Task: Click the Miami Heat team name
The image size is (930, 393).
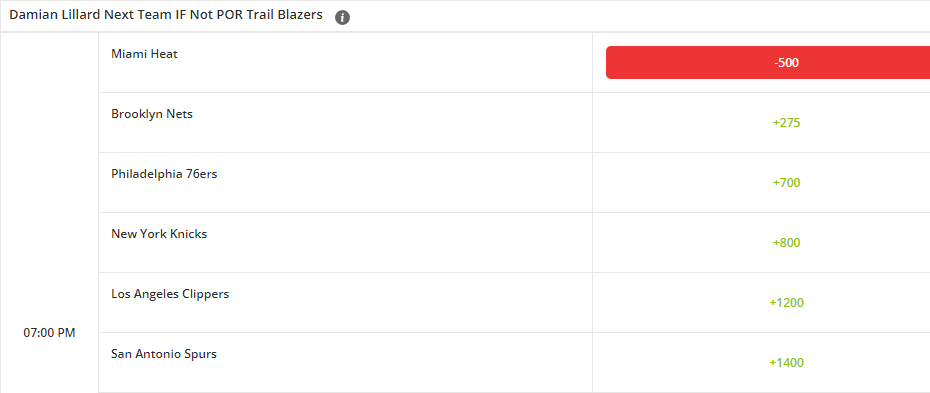Action: point(144,54)
